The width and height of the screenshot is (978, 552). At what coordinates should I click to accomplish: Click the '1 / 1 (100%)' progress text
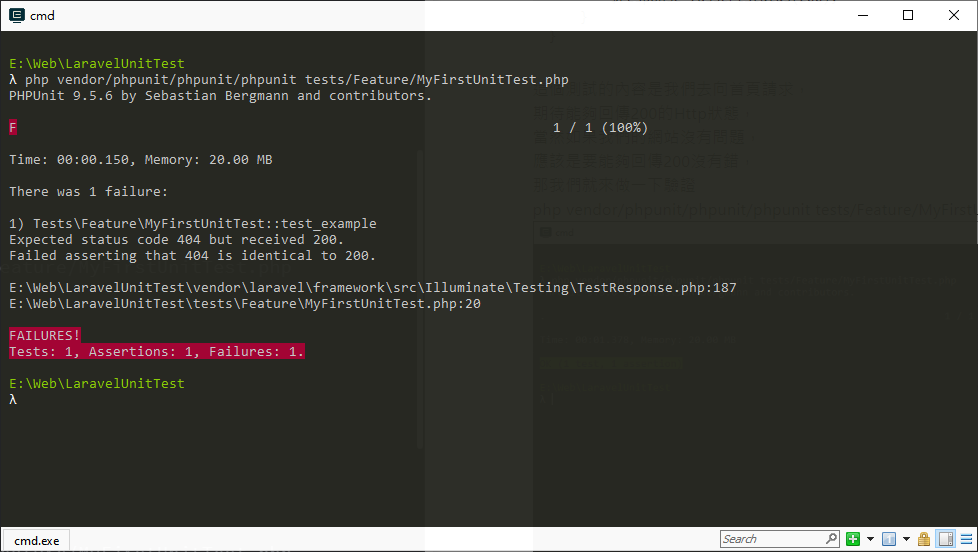(600, 128)
